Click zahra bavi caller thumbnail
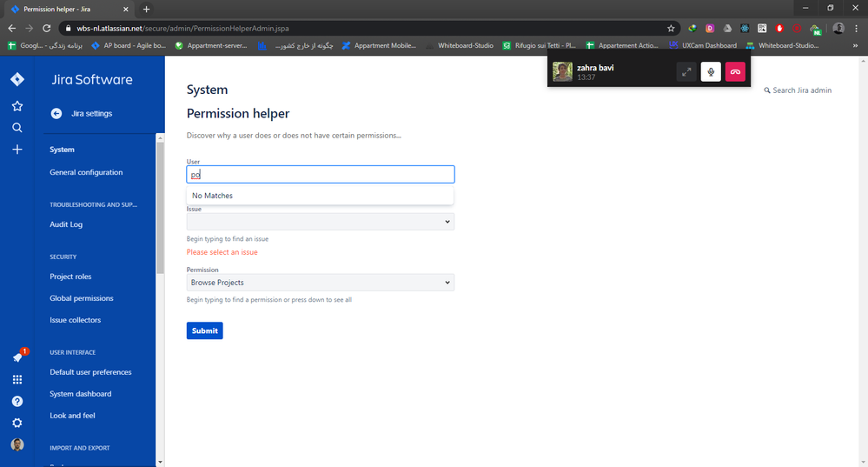This screenshot has width=868, height=467. [562, 72]
